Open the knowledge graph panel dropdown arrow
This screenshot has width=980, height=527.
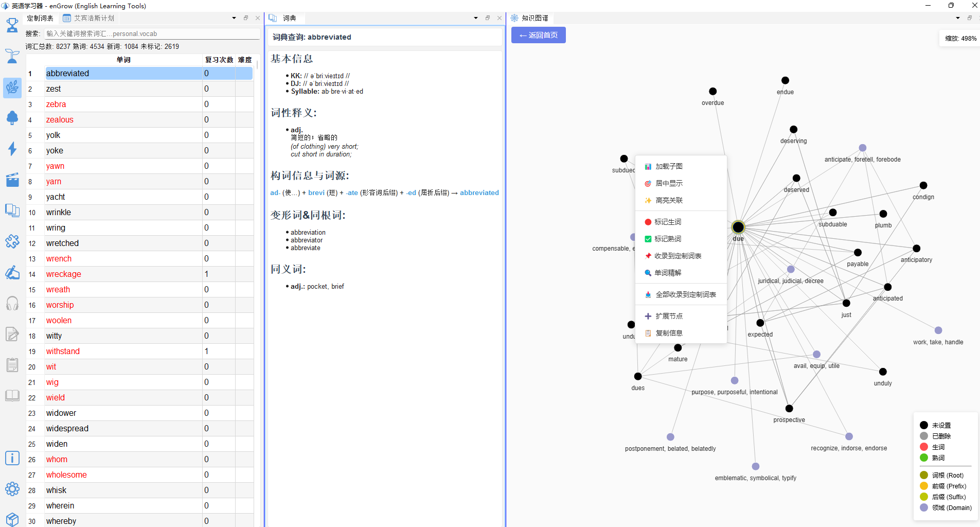coord(958,18)
